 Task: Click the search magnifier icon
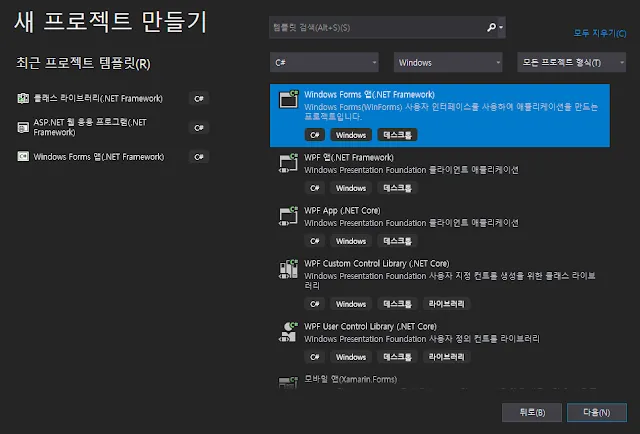491,27
